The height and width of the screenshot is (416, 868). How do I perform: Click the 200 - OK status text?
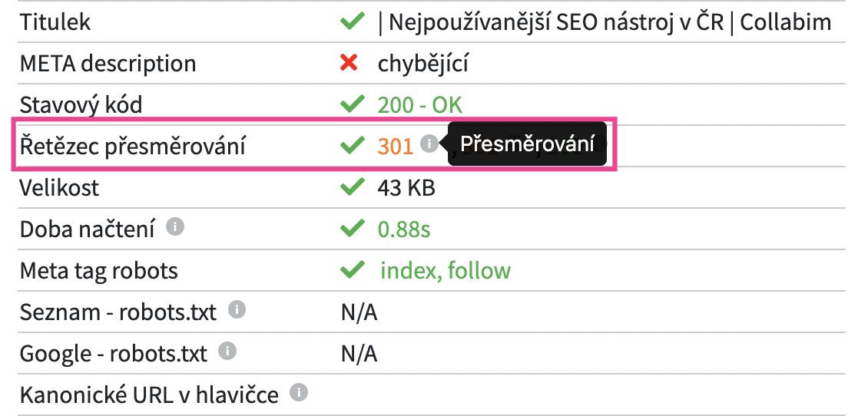[x=419, y=104]
